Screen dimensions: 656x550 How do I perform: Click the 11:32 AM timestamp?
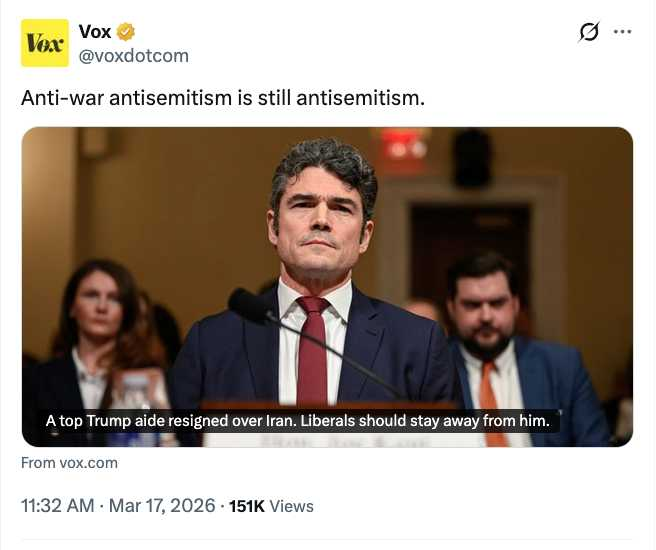58,506
